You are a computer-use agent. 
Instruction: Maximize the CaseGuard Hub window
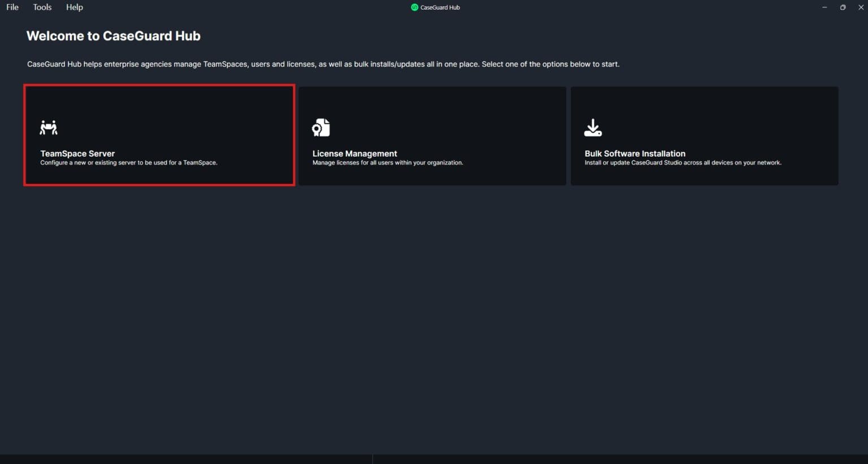click(843, 7)
